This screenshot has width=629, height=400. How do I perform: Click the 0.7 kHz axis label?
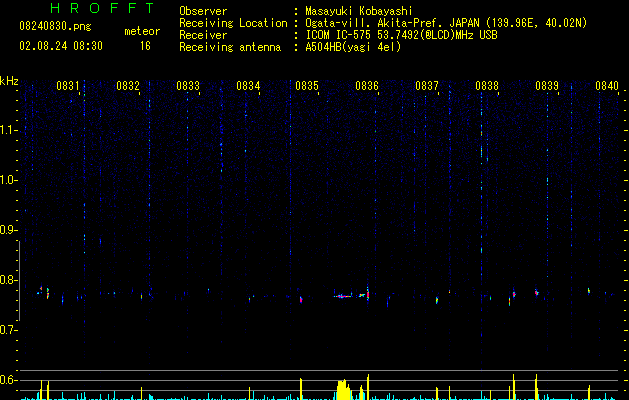8,330
